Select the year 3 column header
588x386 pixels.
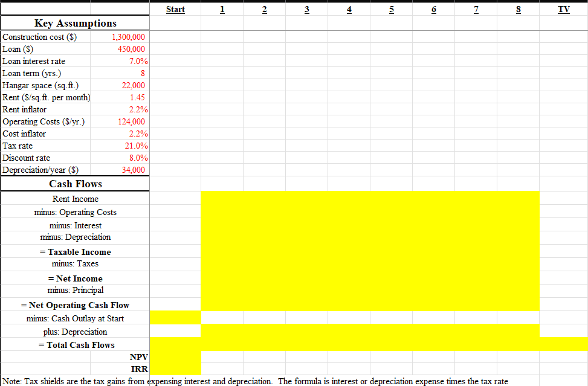[307, 10]
